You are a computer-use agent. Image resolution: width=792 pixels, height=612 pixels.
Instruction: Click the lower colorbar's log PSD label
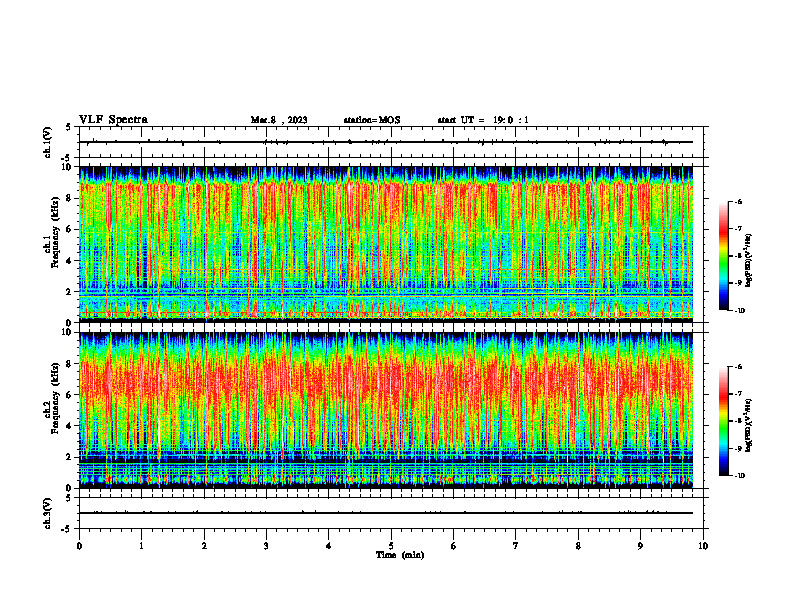click(749, 425)
